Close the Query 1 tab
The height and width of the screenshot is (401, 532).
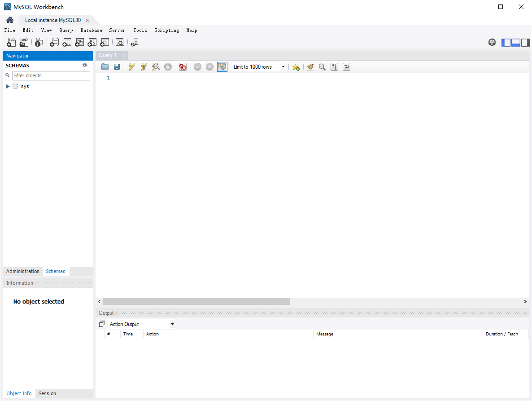click(x=123, y=56)
